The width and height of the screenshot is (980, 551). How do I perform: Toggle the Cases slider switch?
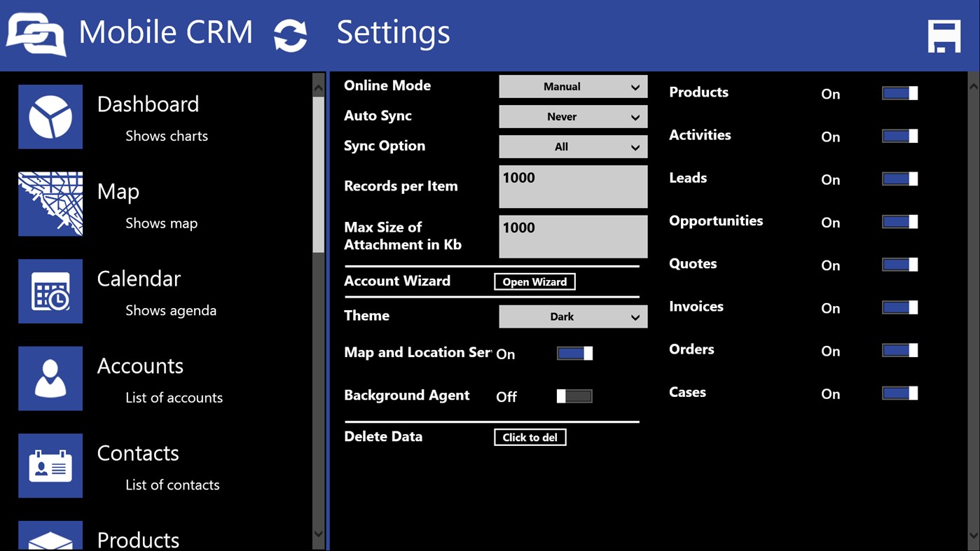(x=899, y=393)
